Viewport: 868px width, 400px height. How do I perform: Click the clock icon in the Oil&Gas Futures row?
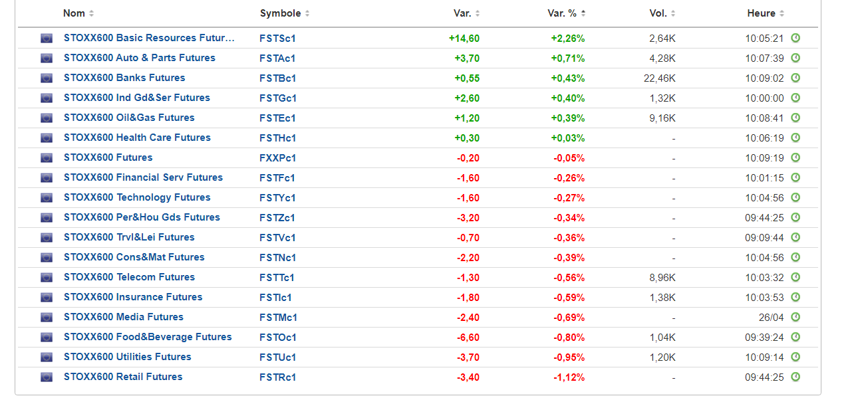796,118
